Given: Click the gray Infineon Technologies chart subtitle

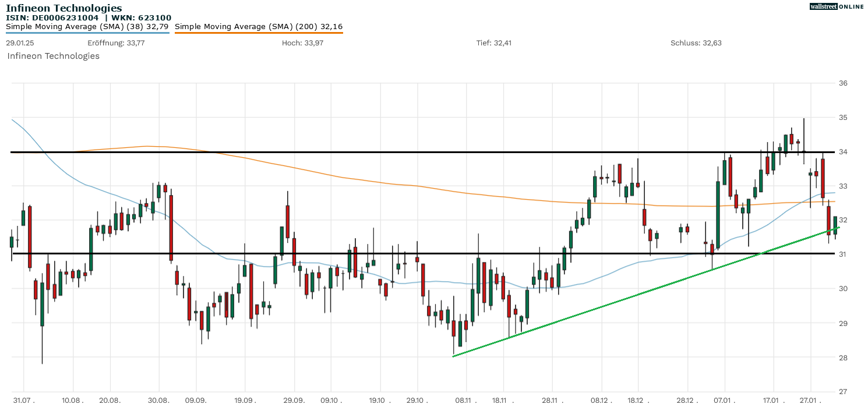Looking at the screenshot, I should [53, 56].
